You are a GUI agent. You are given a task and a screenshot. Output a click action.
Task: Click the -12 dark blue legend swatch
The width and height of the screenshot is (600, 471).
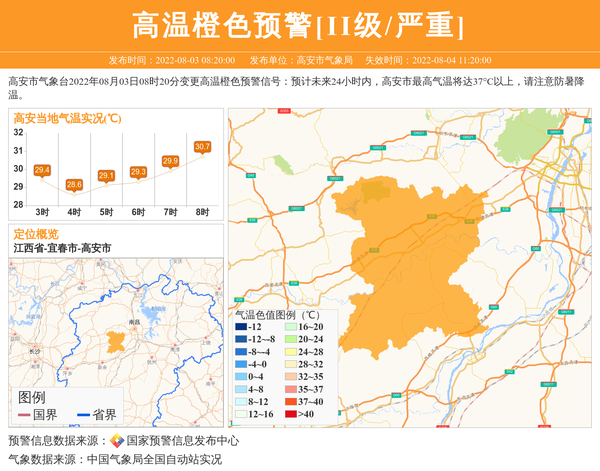(x=241, y=327)
